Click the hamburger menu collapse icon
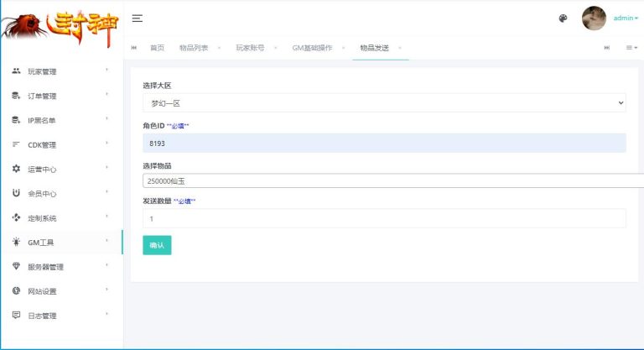The width and height of the screenshot is (644, 350). pyautogui.click(x=138, y=18)
